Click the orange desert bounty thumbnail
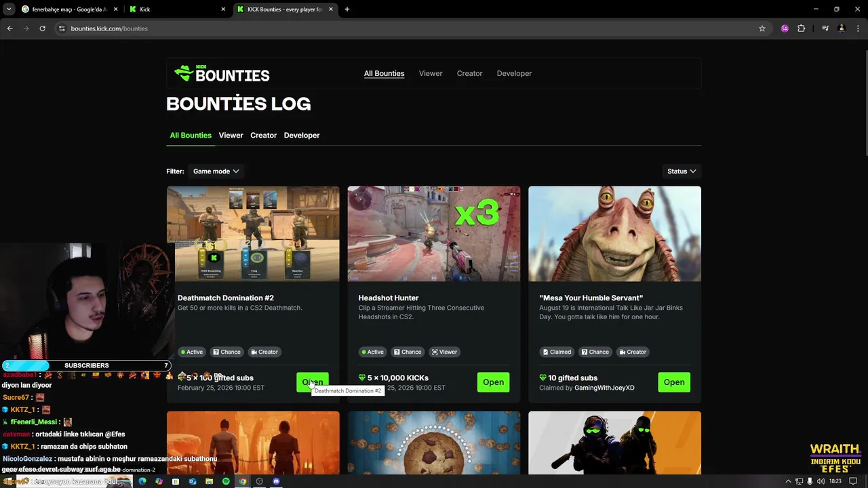Viewport: 868px width, 488px height. pos(253,443)
